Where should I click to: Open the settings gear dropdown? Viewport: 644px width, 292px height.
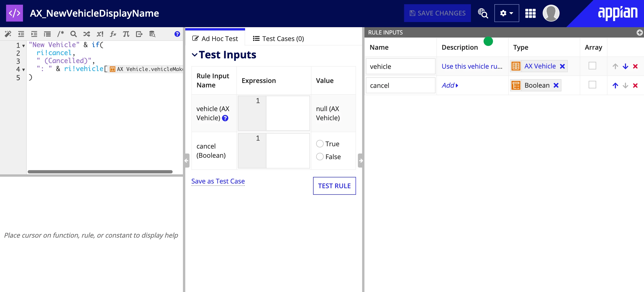click(507, 13)
